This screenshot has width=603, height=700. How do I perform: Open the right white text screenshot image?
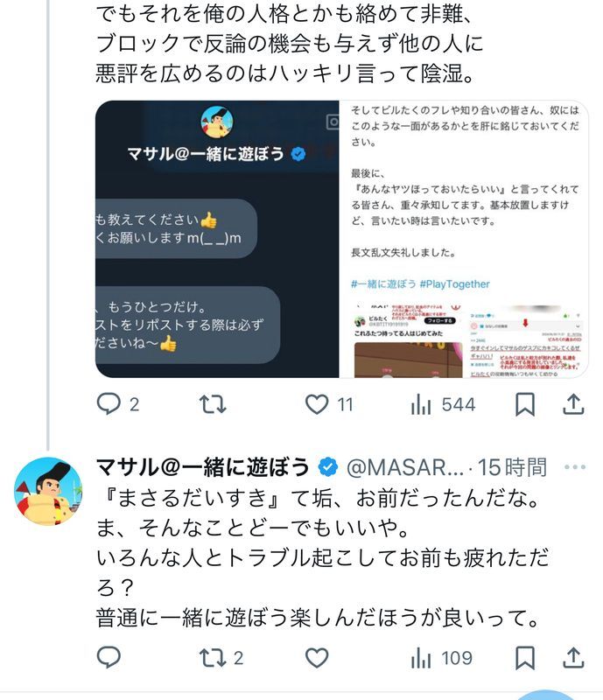tap(464, 239)
